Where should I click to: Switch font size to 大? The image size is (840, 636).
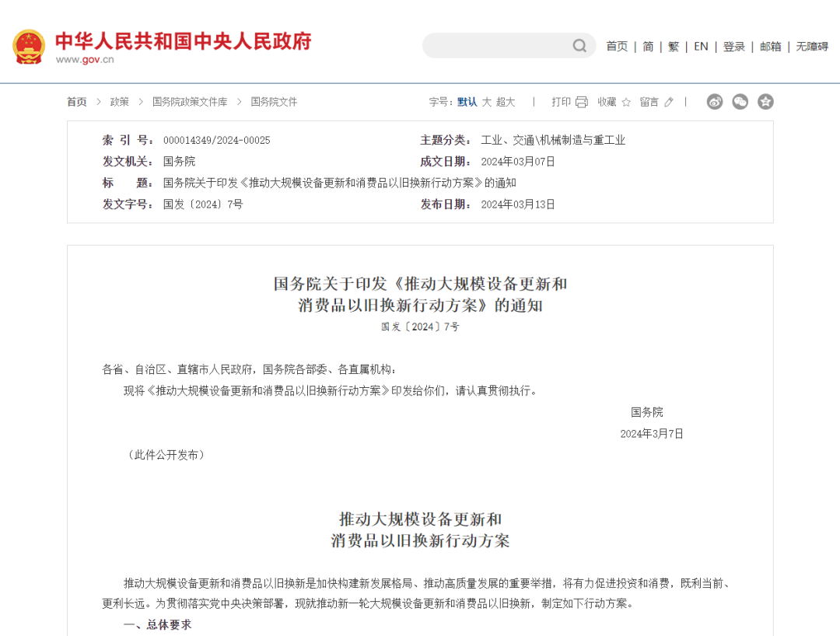click(x=486, y=102)
